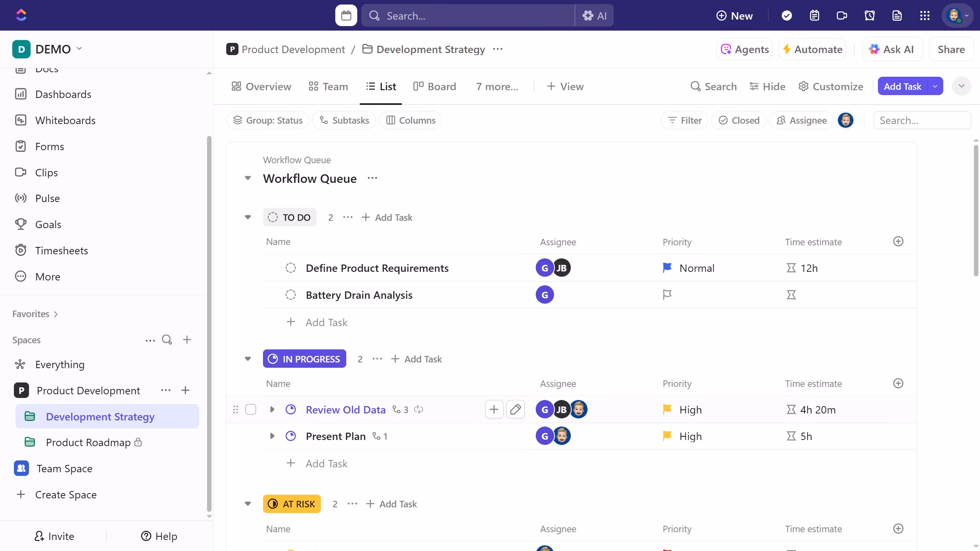Open the calendar icon beside search bar
The image size is (980, 551).
tap(346, 16)
